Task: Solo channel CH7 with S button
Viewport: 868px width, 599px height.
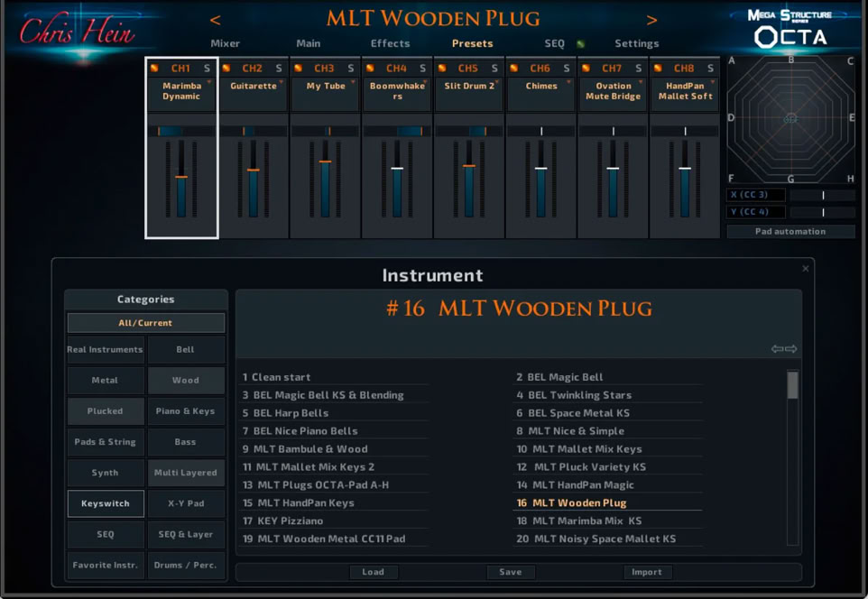Action: (638, 68)
